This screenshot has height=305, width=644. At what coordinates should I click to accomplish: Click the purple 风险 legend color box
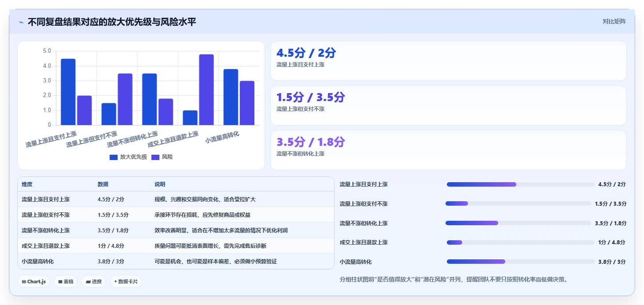click(x=155, y=157)
